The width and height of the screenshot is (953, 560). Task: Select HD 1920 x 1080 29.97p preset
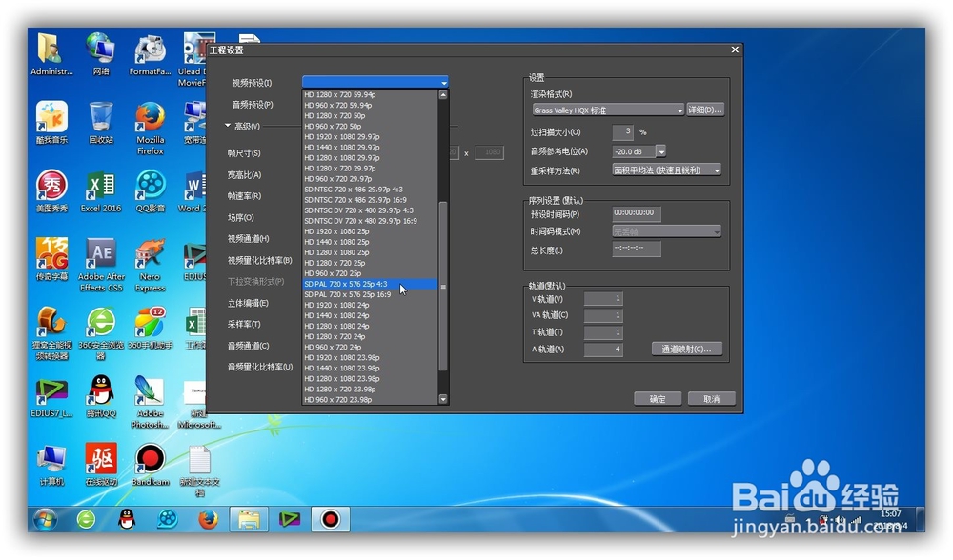point(370,136)
